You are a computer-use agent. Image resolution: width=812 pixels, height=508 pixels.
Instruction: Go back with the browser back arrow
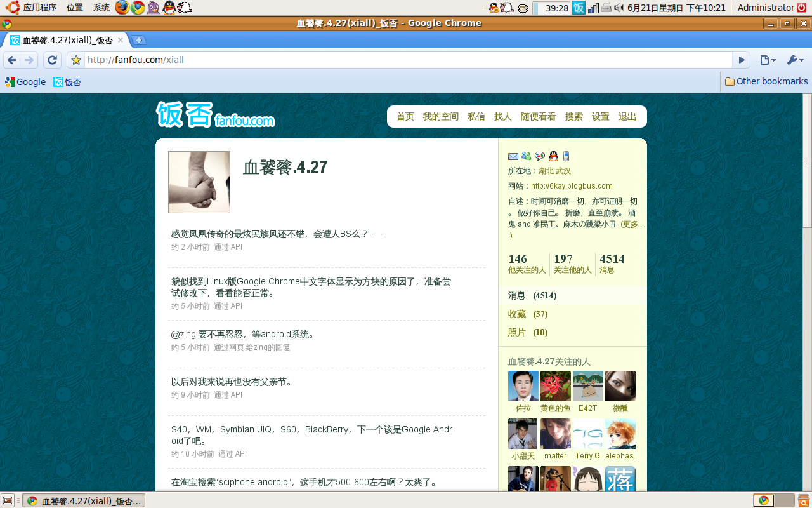pos(12,60)
